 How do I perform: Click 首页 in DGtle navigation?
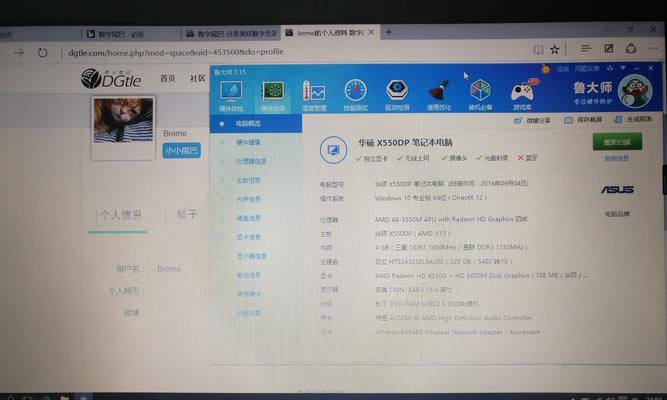168,78
